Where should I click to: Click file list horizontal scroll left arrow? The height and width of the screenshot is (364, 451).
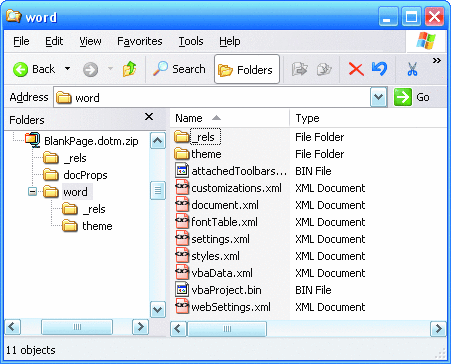(178, 329)
